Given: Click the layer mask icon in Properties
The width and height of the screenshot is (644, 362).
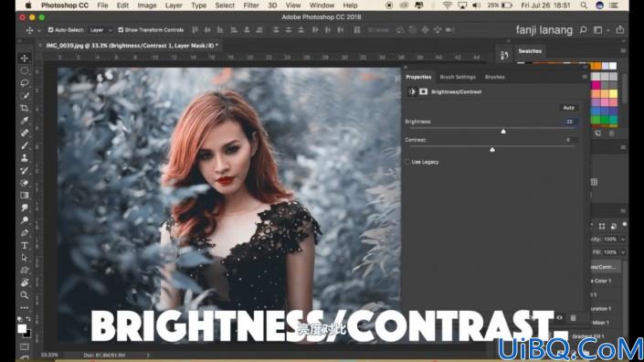Looking at the screenshot, I should coord(423,91).
